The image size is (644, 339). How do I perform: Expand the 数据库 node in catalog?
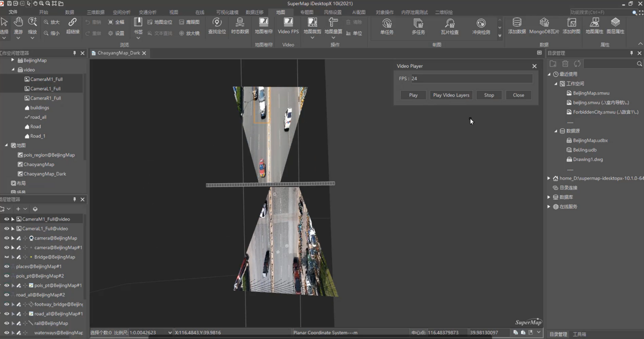549,197
